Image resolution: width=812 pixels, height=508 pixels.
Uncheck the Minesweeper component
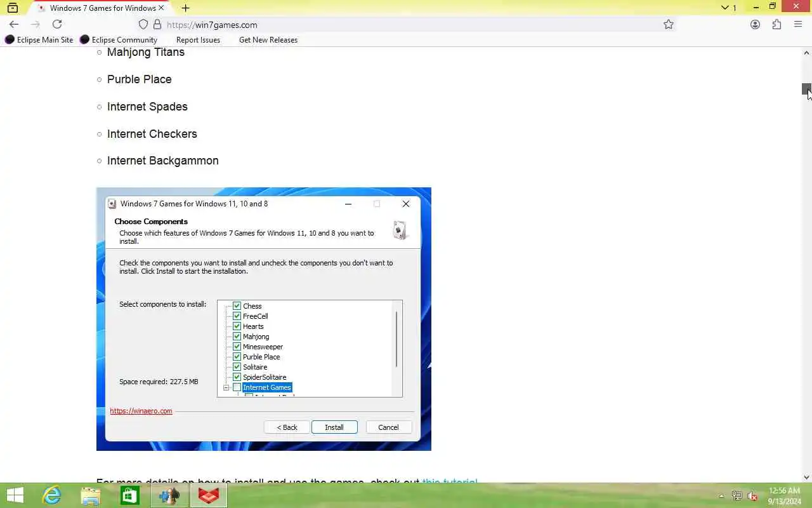237,347
